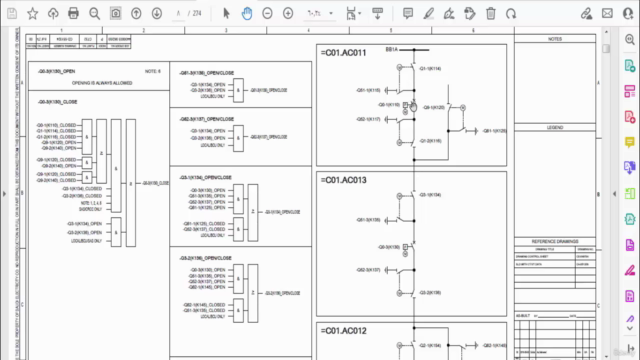
Task: Upload the file to cloud storage
Action: click(53, 13)
